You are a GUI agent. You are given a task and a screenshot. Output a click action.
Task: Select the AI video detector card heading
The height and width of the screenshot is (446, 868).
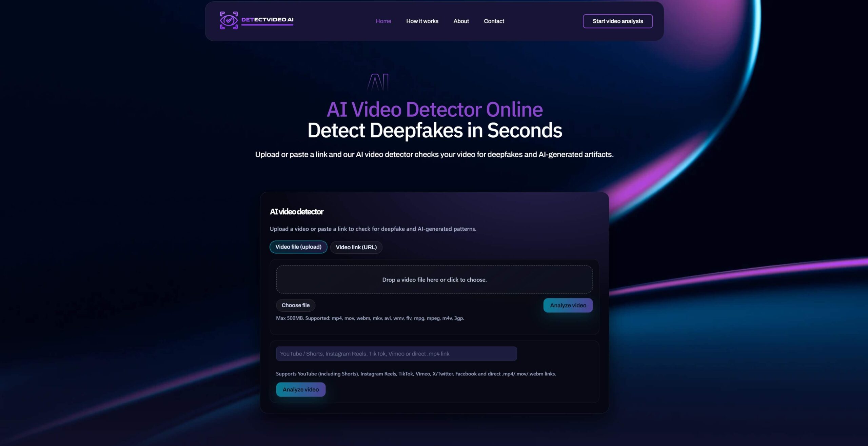point(296,211)
